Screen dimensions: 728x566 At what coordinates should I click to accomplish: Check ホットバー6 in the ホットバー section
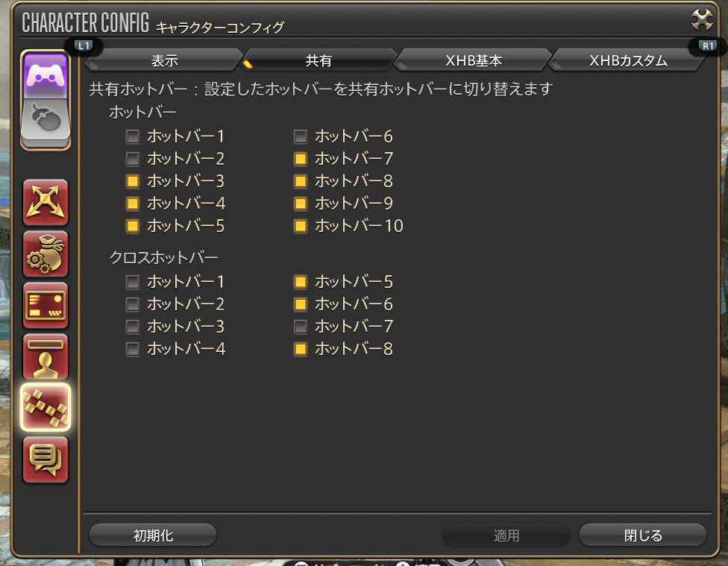coord(301,136)
